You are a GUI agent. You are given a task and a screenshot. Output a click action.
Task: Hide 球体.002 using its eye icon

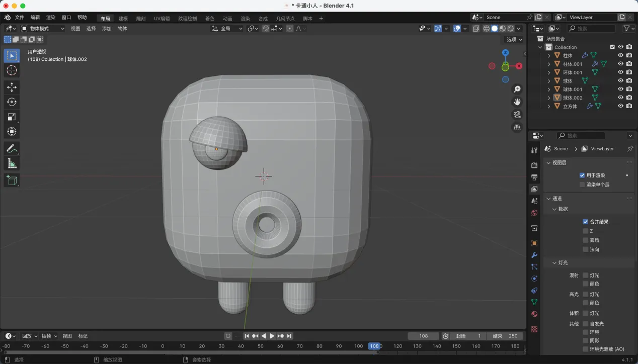[620, 98]
